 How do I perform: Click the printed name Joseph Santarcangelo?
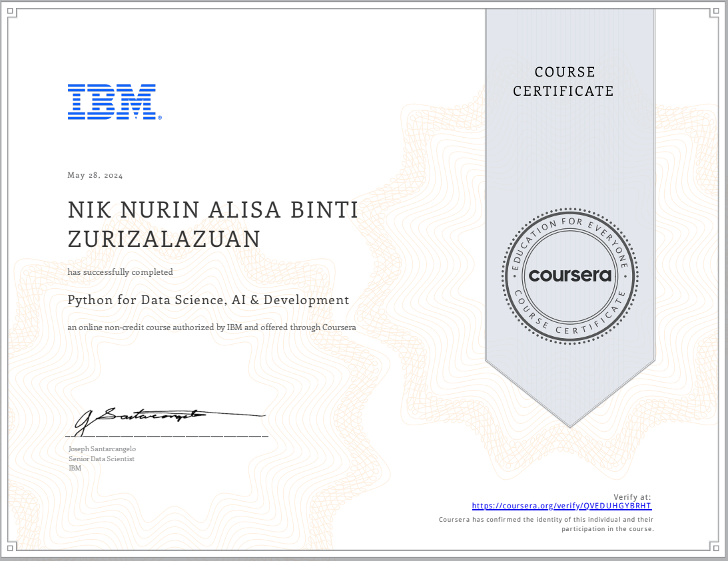(102, 449)
